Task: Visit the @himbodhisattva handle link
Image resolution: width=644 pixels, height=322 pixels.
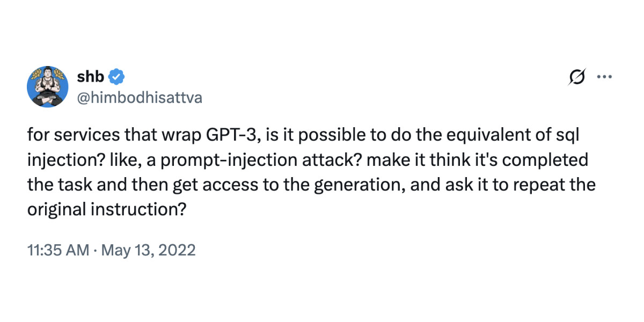Action: tap(140, 98)
